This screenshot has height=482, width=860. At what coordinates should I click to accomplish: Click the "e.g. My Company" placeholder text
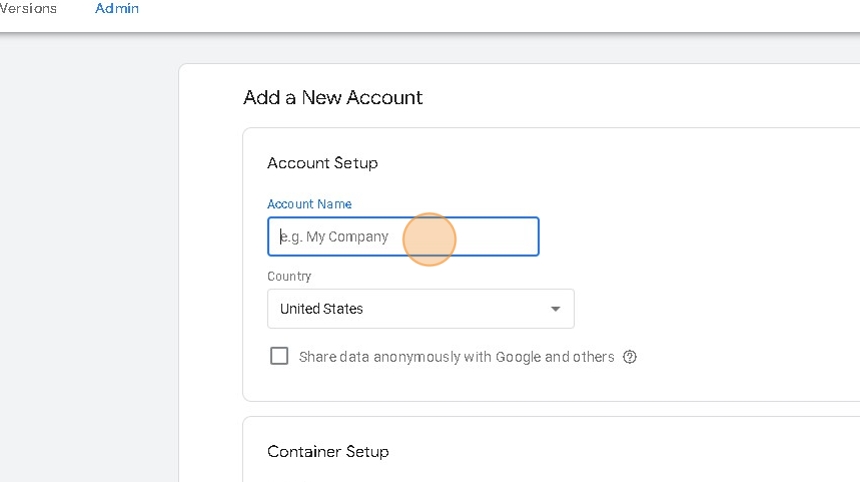pos(334,237)
